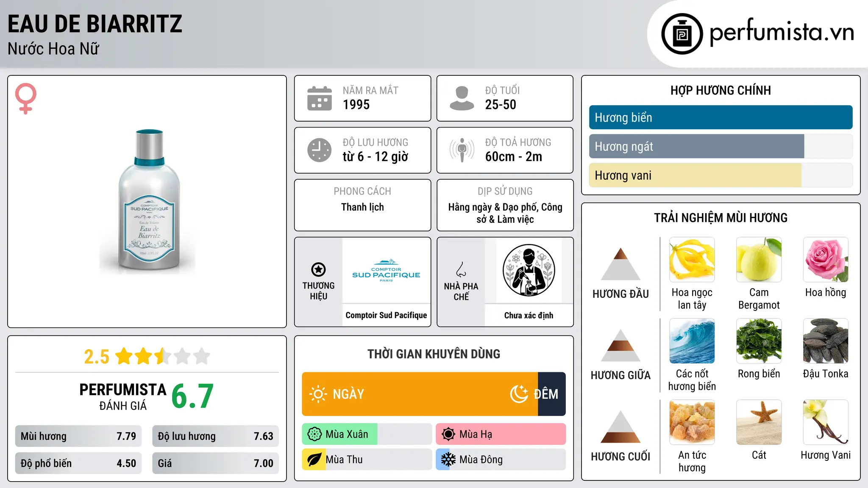The width and height of the screenshot is (868, 488).
Task: Click the Mùi hương 7.79 score bar
Action: point(78,436)
